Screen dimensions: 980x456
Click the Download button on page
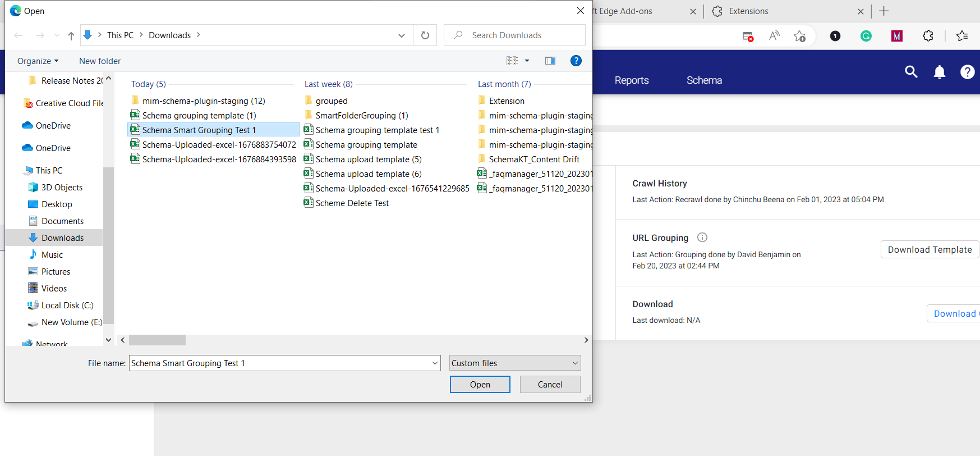[954, 313]
